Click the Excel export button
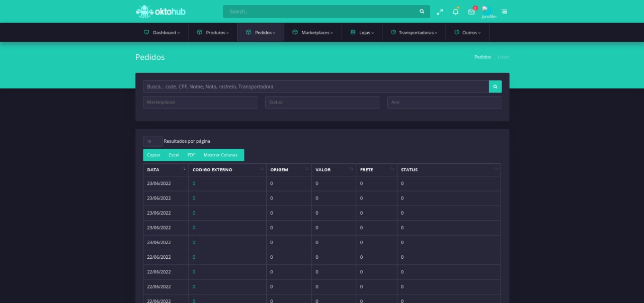This screenshot has height=303, width=644. pyautogui.click(x=174, y=155)
